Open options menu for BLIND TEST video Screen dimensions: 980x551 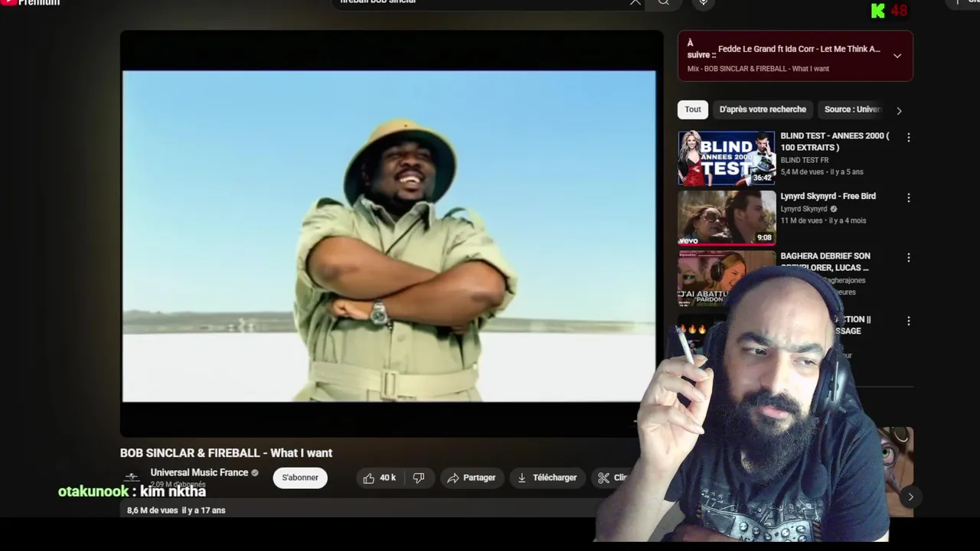point(909,138)
